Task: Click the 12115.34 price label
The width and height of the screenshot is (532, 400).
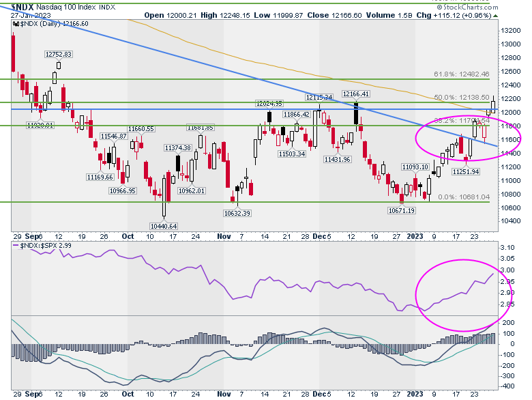Action: (x=319, y=97)
